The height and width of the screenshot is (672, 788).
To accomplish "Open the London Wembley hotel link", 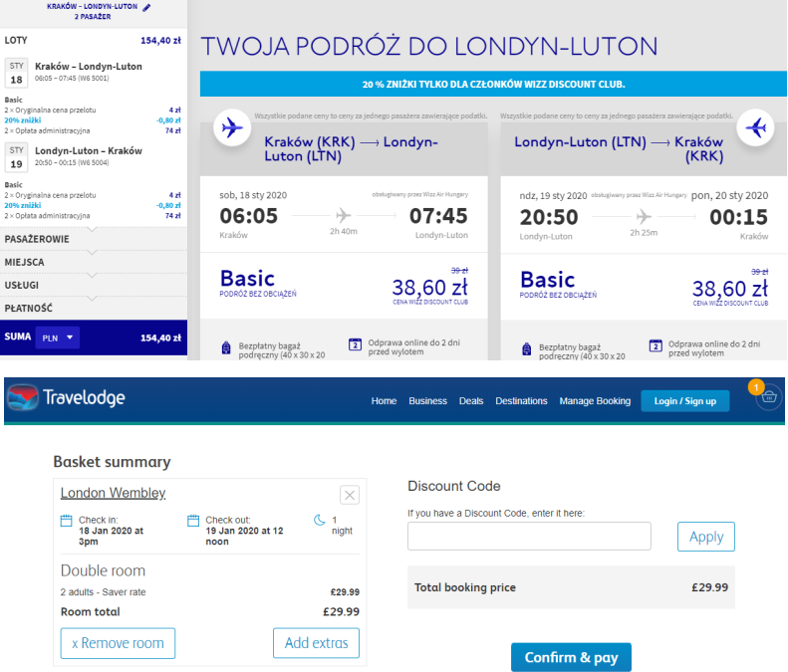I will pos(114,493).
